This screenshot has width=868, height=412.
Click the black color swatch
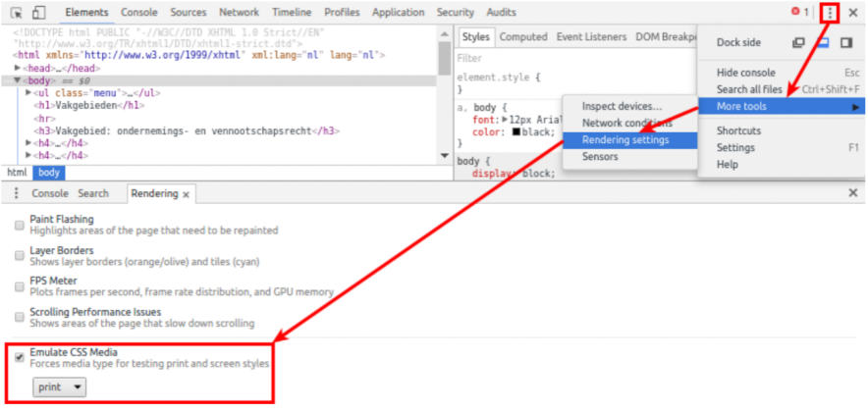click(516, 132)
